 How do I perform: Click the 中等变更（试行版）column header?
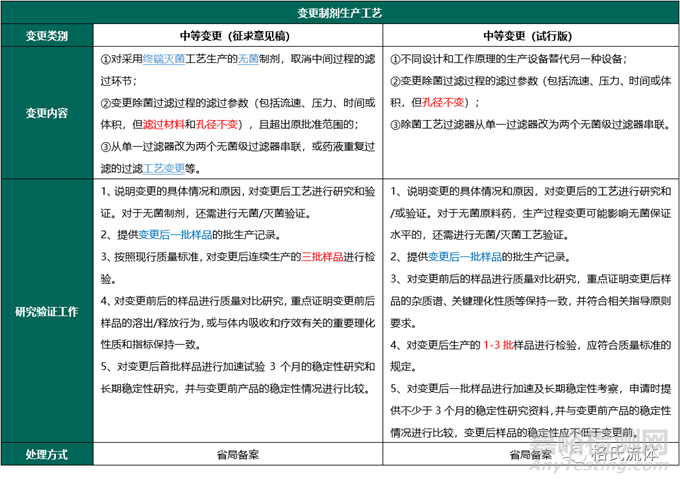click(530, 36)
